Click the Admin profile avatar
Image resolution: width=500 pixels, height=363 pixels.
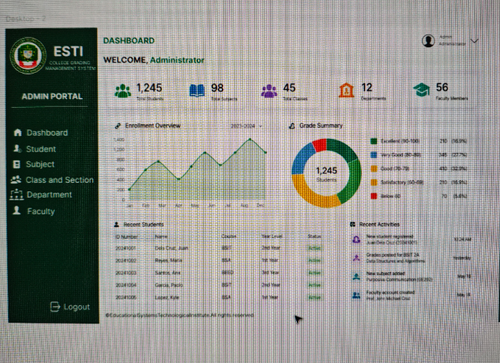coord(428,41)
